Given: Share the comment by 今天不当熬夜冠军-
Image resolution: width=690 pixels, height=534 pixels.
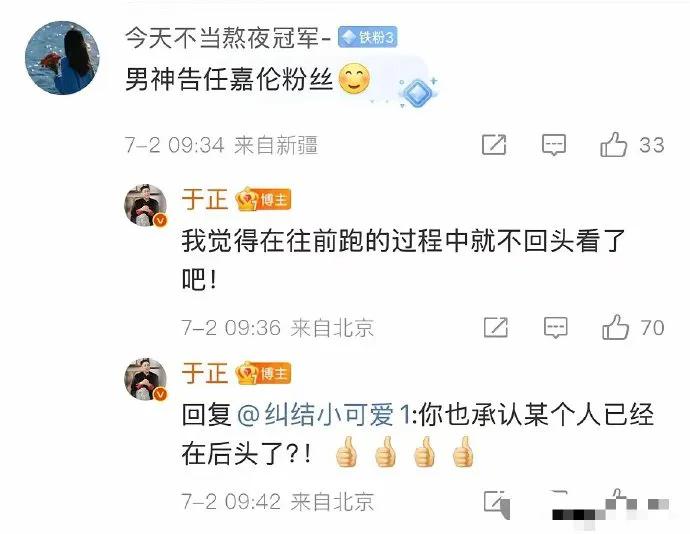Looking at the screenshot, I should [494, 145].
